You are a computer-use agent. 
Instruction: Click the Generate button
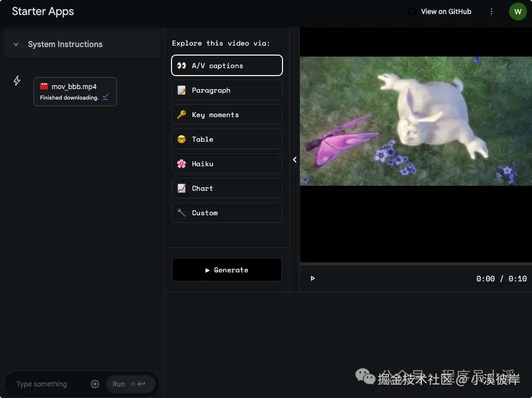(x=226, y=270)
